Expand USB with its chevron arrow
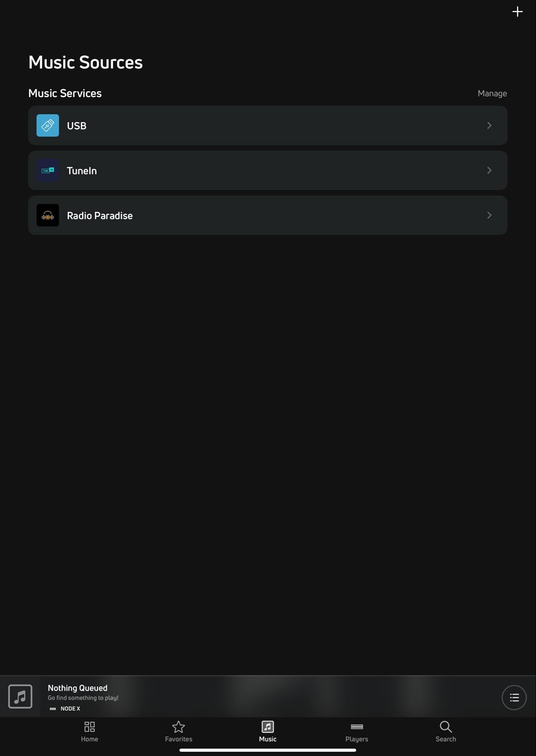This screenshot has height=756, width=536. point(489,125)
